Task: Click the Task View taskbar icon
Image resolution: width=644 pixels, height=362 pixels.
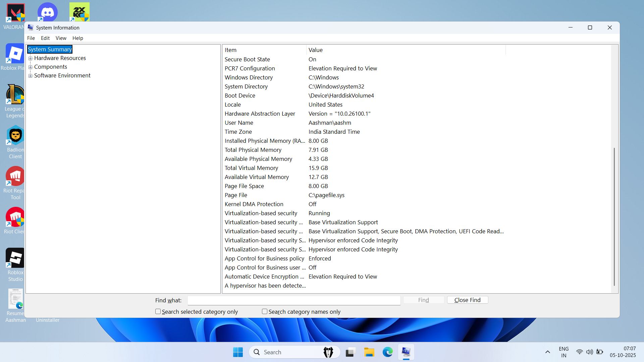Action: tap(350, 352)
